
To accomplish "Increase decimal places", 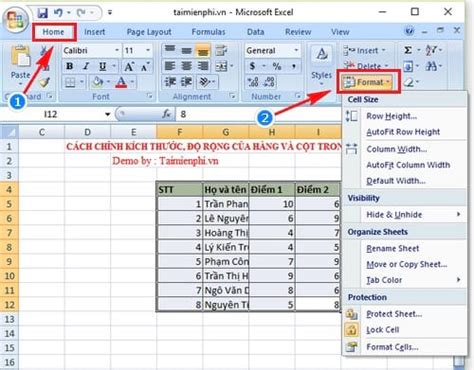I will [x=253, y=82].
